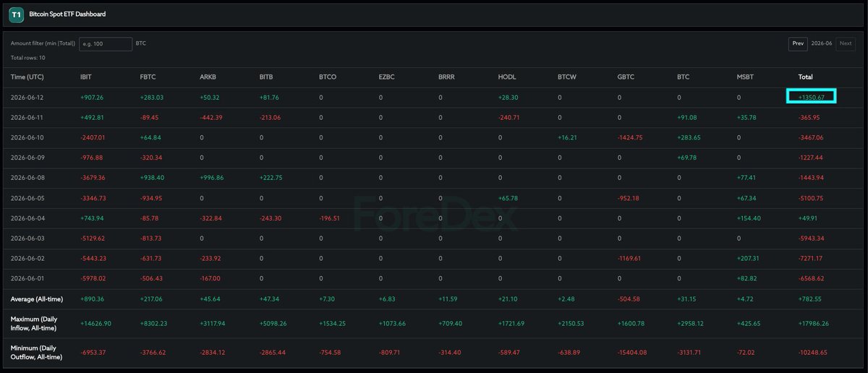Click the 2026-06-09 date cell
This screenshot has width=868, height=373.
click(x=26, y=158)
